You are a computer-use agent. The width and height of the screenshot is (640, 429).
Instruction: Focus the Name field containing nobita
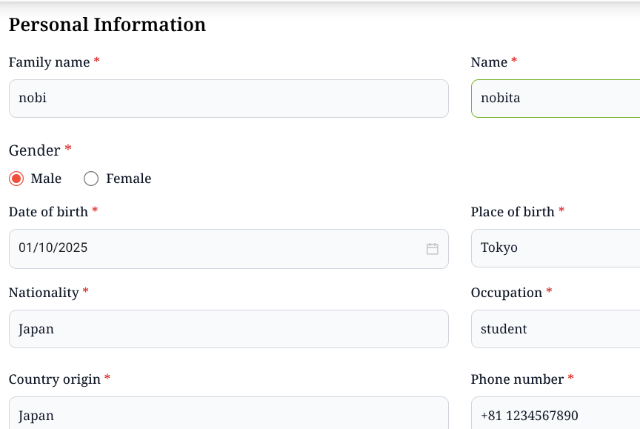coord(555,98)
